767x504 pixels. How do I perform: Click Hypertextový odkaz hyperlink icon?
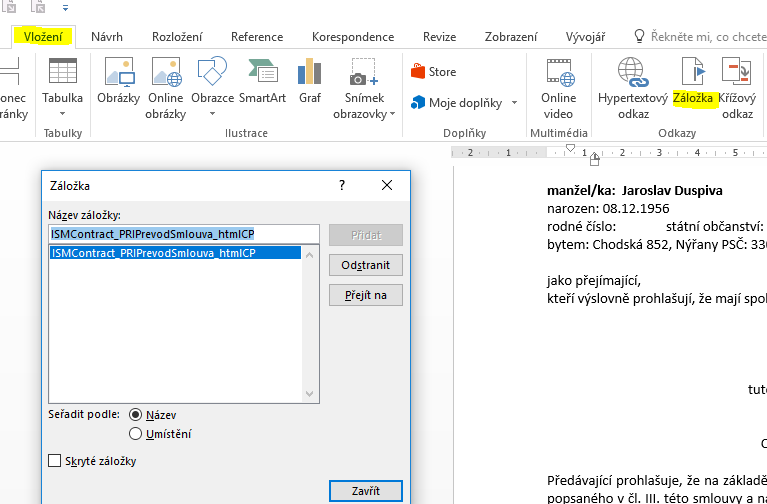click(x=630, y=73)
